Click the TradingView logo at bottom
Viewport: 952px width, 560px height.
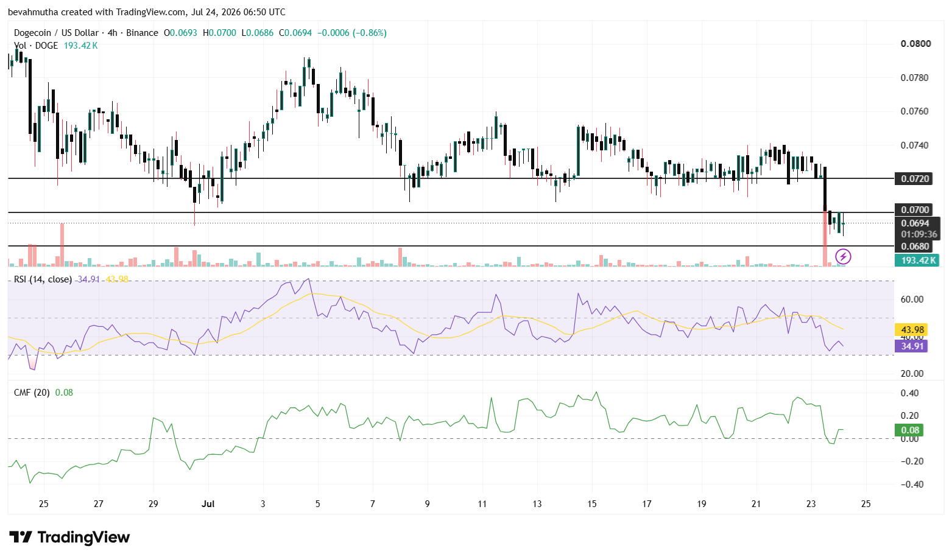pos(69,537)
